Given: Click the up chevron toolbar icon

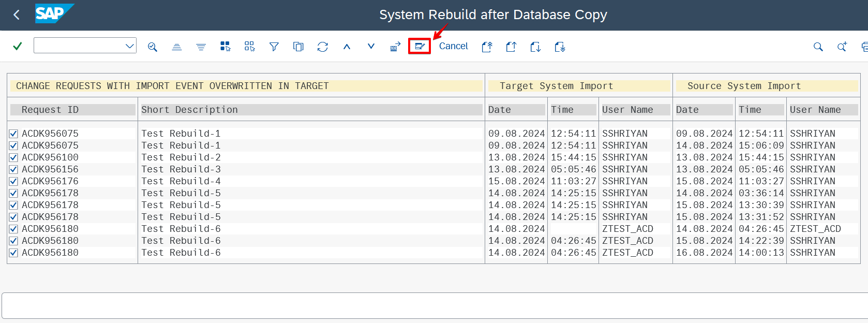Looking at the screenshot, I should [347, 47].
